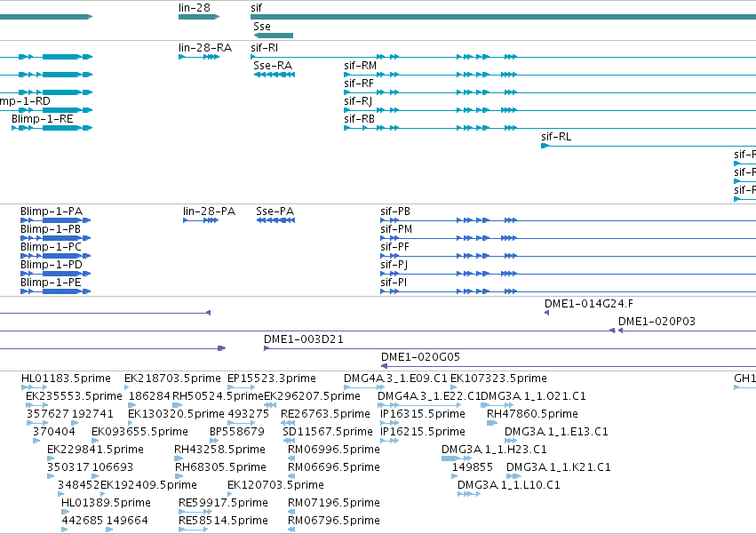
Task: Select DMG3A 1_1.L10.C1 feature
Action: click(469, 494)
